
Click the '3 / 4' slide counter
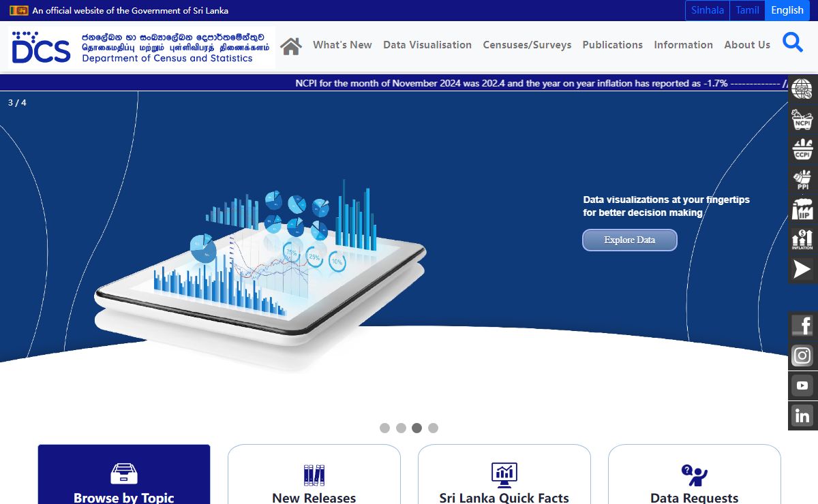coord(17,103)
